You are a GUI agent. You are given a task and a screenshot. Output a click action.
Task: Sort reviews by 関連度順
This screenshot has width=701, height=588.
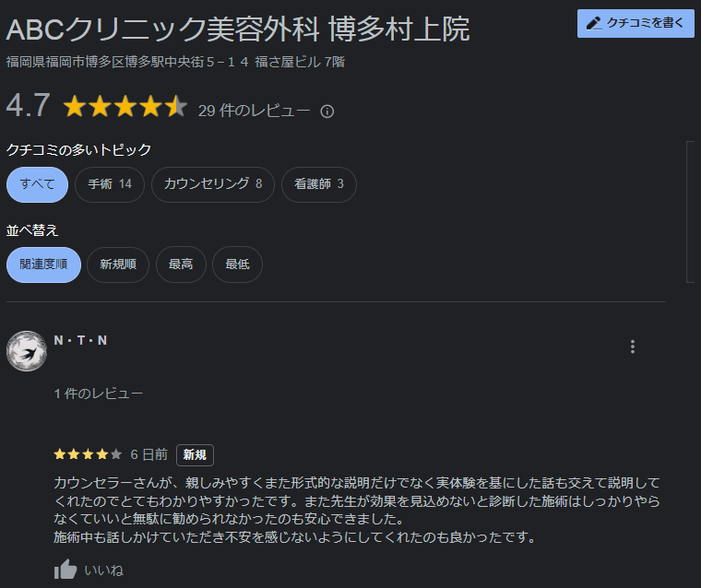coord(43,265)
